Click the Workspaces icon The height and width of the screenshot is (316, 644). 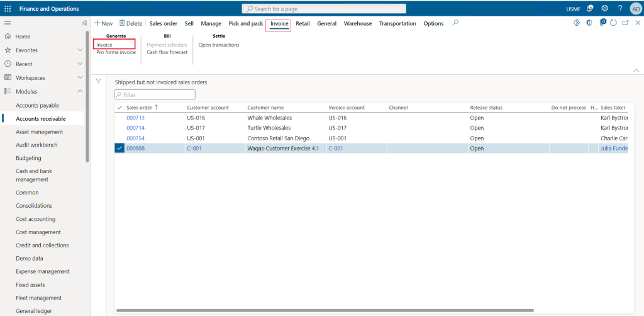8,77
